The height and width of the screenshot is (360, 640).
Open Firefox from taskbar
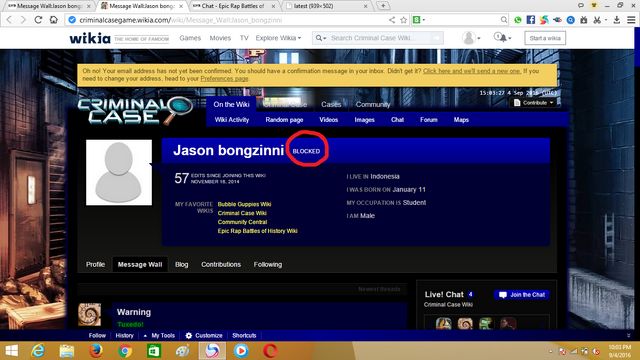coord(96,351)
